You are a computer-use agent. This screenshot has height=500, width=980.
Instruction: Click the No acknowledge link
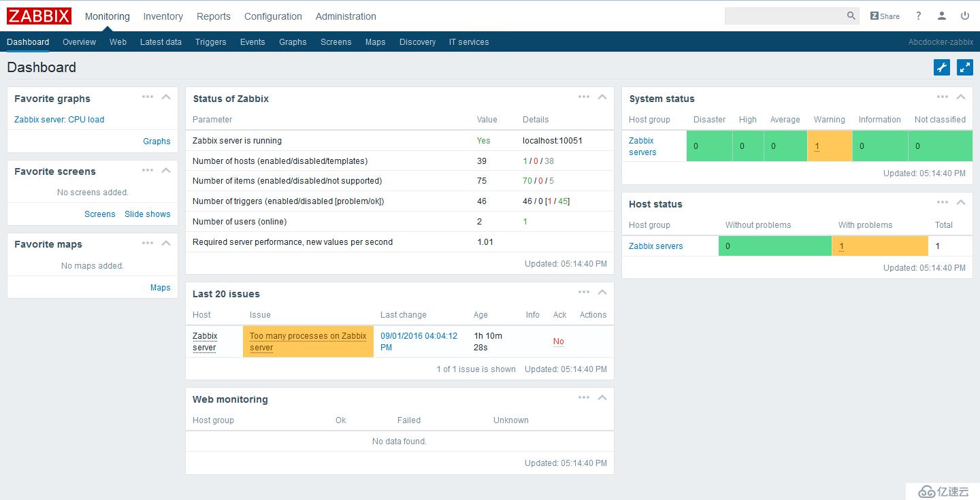[x=559, y=341]
